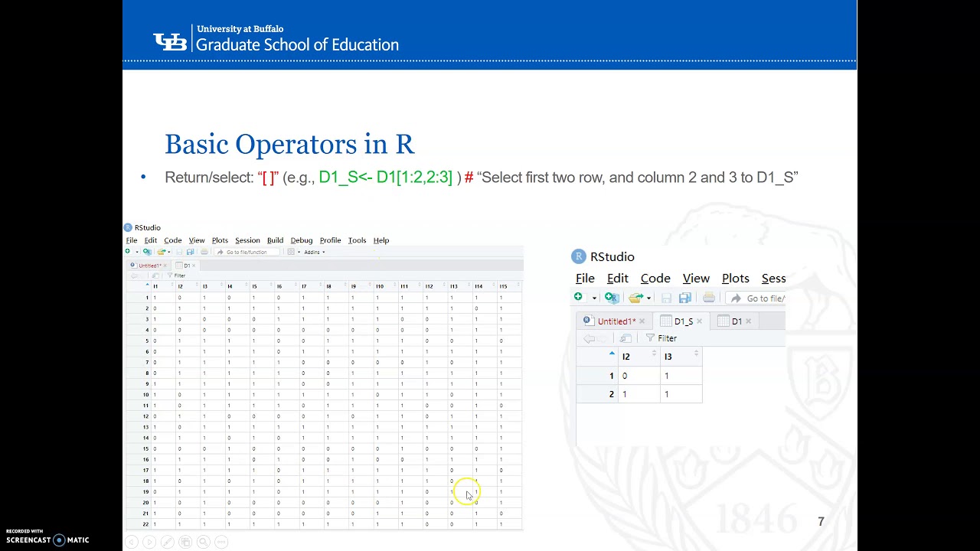Click Go to file/function field in left RStudio
980x551 pixels.
coord(246,252)
